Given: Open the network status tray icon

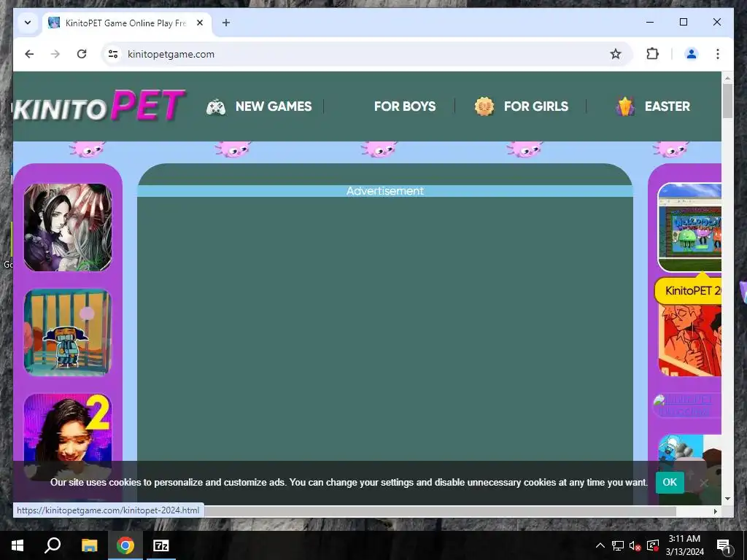Looking at the screenshot, I should pos(618,545).
